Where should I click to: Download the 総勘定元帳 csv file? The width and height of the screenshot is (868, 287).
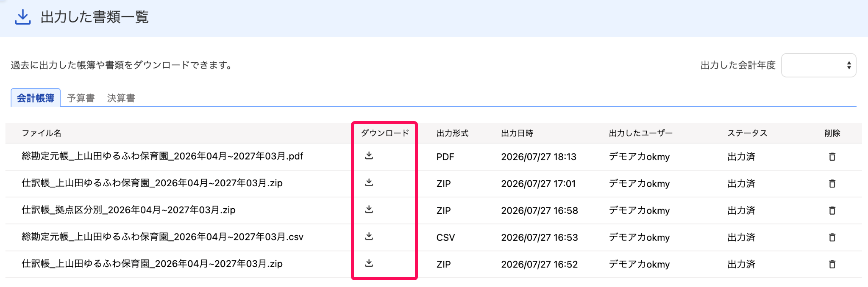pos(369,236)
